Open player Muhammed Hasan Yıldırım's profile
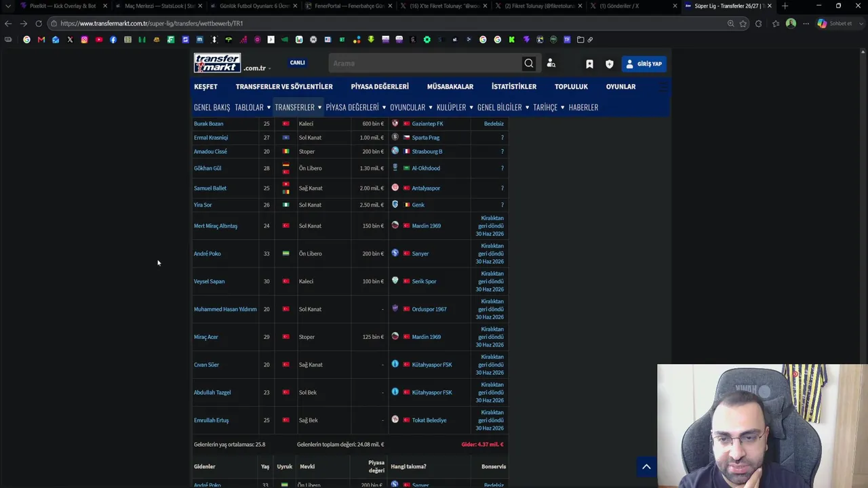The height and width of the screenshot is (488, 868). [225, 308]
